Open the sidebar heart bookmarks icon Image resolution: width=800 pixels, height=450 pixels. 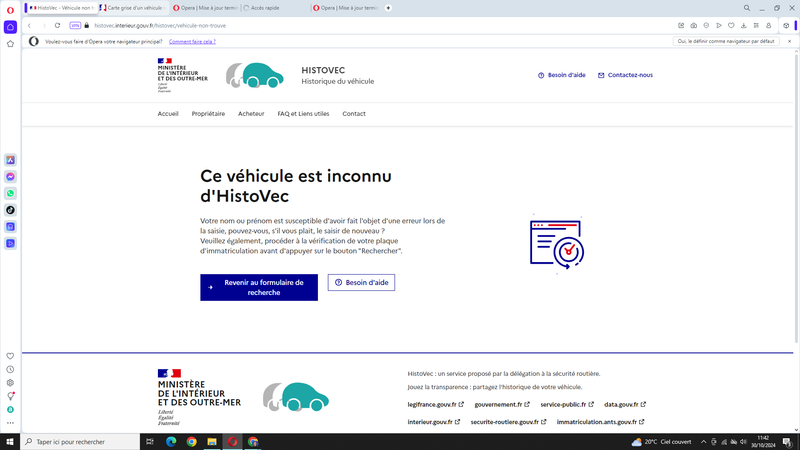tap(10, 356)
